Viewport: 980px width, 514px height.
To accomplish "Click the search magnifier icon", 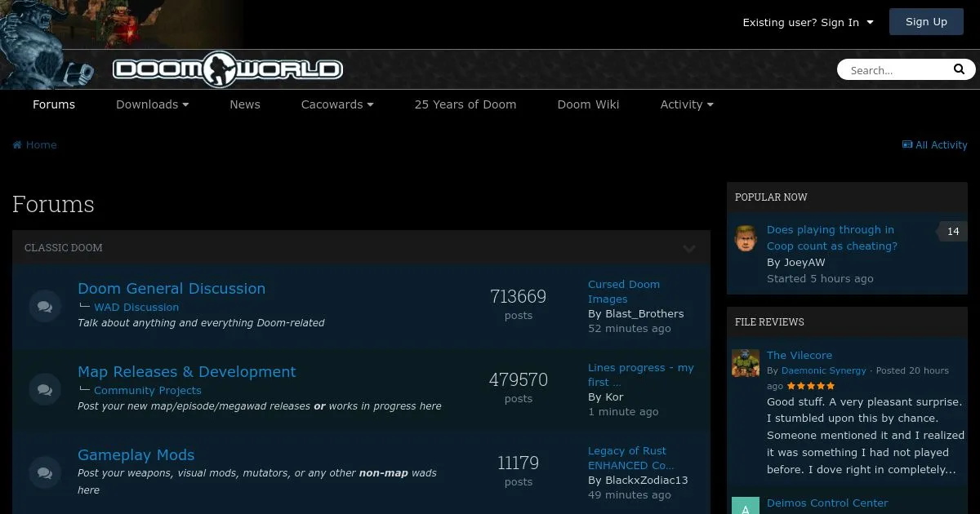I will 960,69.
